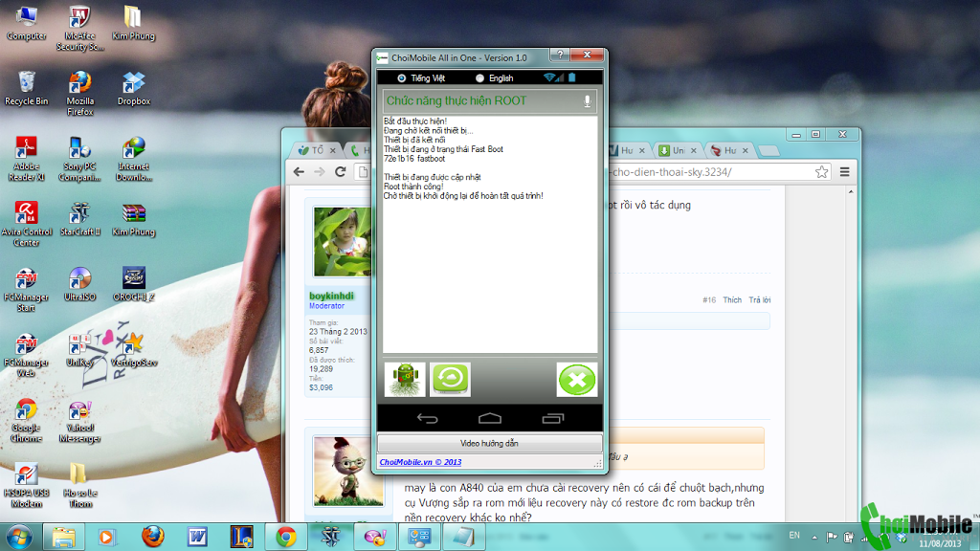The height and width of the screenshot is (551, 980).
Task: Open Windows Explorer from the taskbar
Action: pyautogui.click(x=63, y=538)
